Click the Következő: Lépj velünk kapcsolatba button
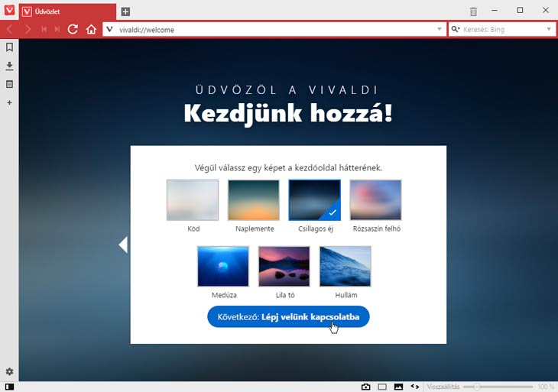Image resolution: width=558 pixels, height=392 pixels. [x=288, y=316]
